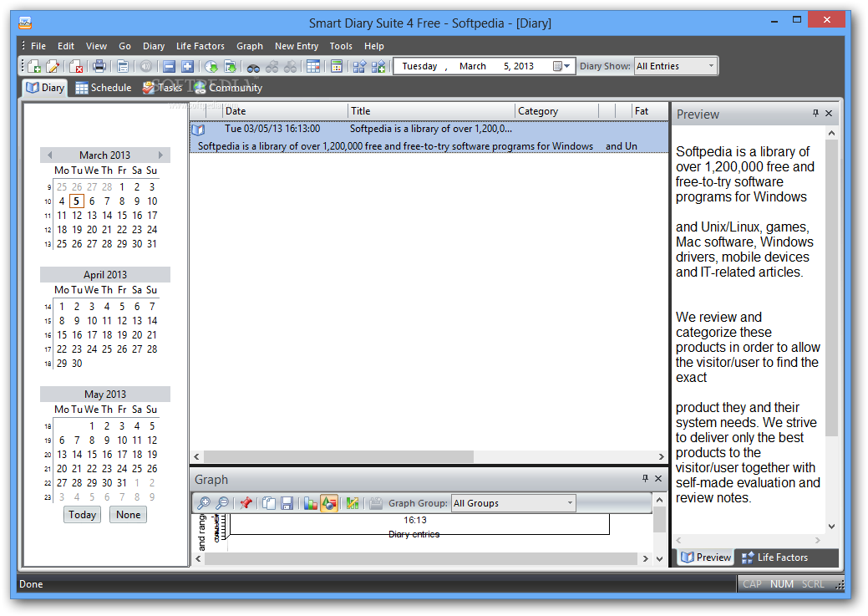
Task: Select the Tue 03/05/13 16:13:00 diary entry
Action: click(x=429, y=137)
